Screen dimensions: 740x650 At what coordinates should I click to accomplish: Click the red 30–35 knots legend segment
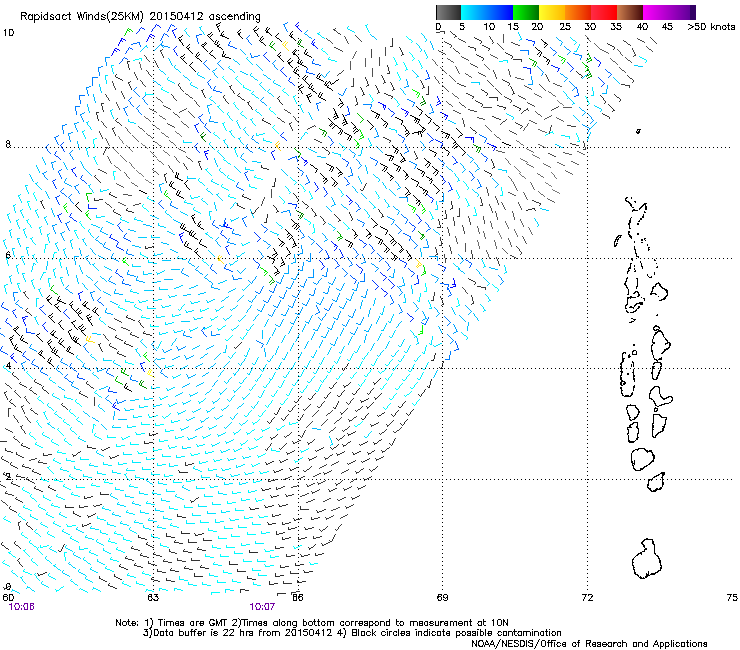(x=604, y=12)
